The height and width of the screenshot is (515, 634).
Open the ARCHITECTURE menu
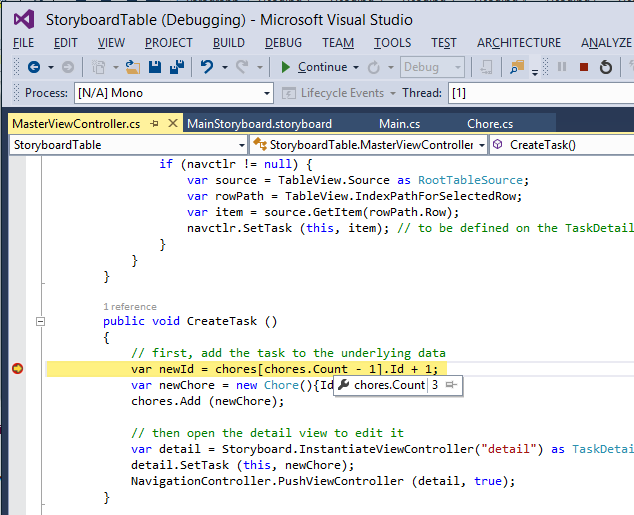click(519, 43)
